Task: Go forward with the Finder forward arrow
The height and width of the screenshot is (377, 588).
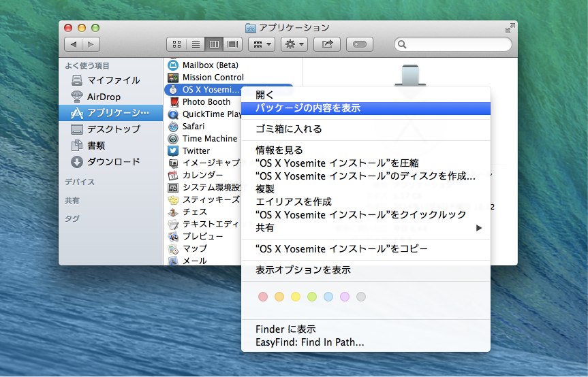Action: [91, 44]
